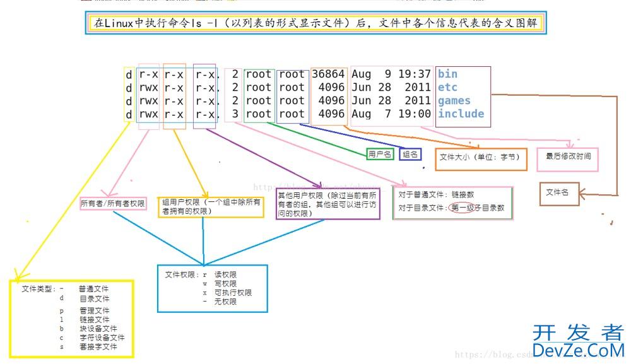This screenshot has width=631, height=364.
Task: Click the group-name "root" in the include row
Action: pos(292,114)
